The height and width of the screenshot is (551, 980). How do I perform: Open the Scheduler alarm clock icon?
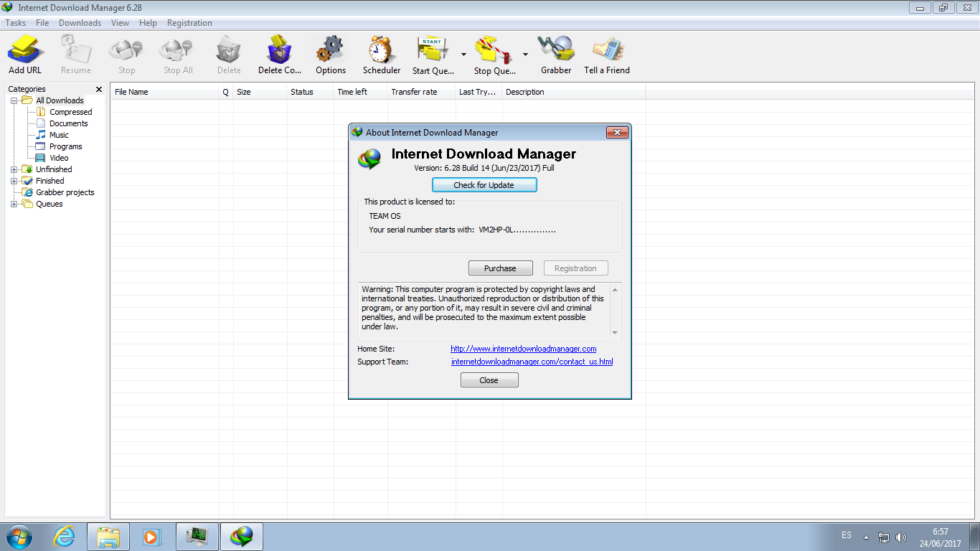pyautogui.click(x=382, y=55)
